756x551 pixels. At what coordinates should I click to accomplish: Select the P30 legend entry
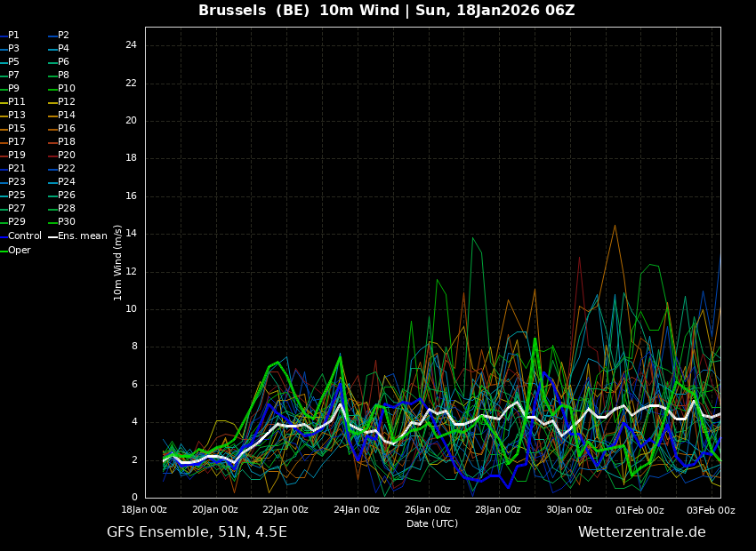coord(66,222)
